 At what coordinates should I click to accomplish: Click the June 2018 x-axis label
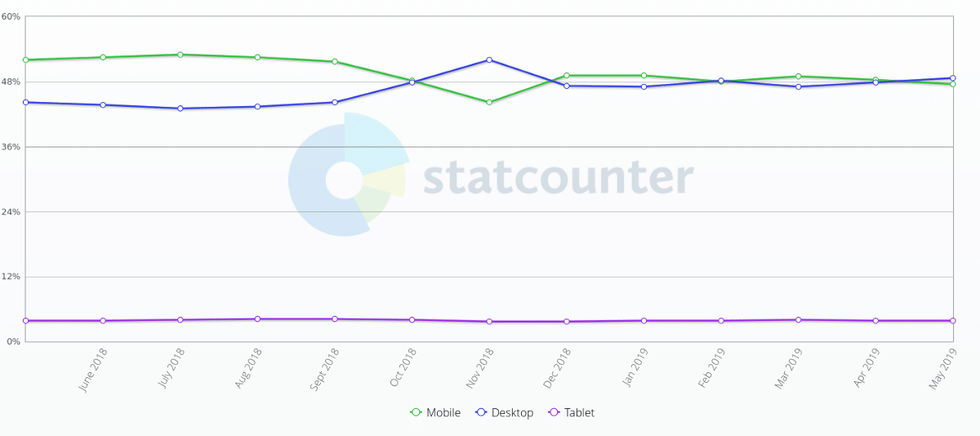93,371
